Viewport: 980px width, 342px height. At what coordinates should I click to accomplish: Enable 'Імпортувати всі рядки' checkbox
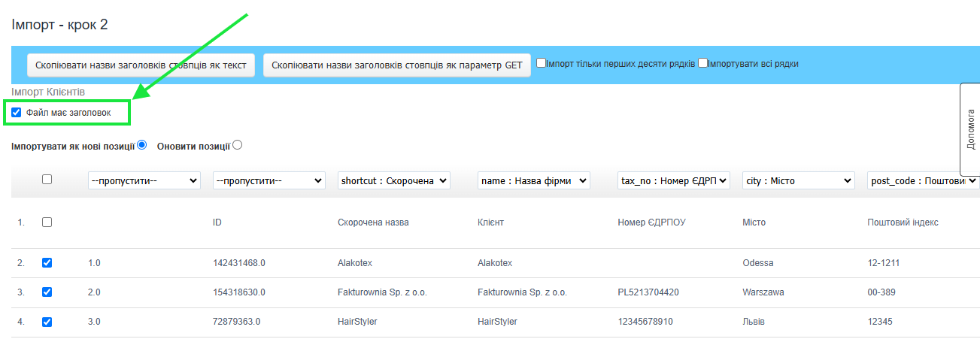(x=702, y=64)
